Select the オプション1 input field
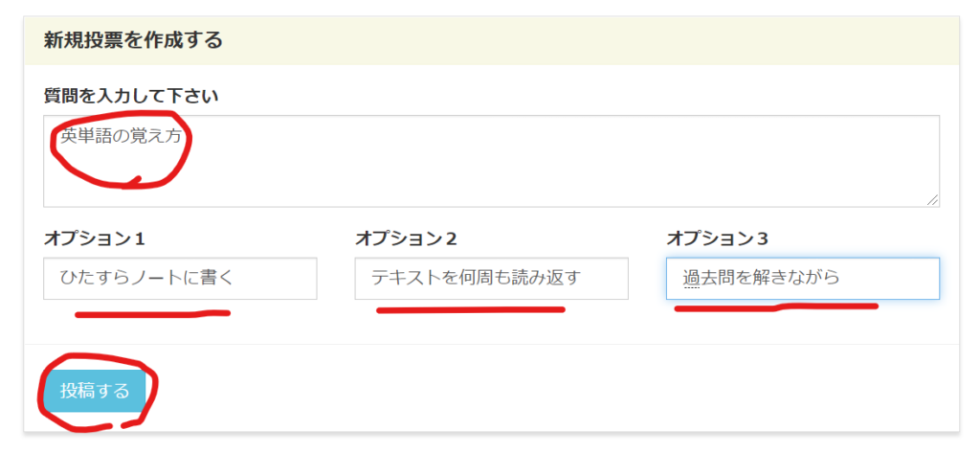The height and width of the screenshot is (453, 980). point(180,279)
